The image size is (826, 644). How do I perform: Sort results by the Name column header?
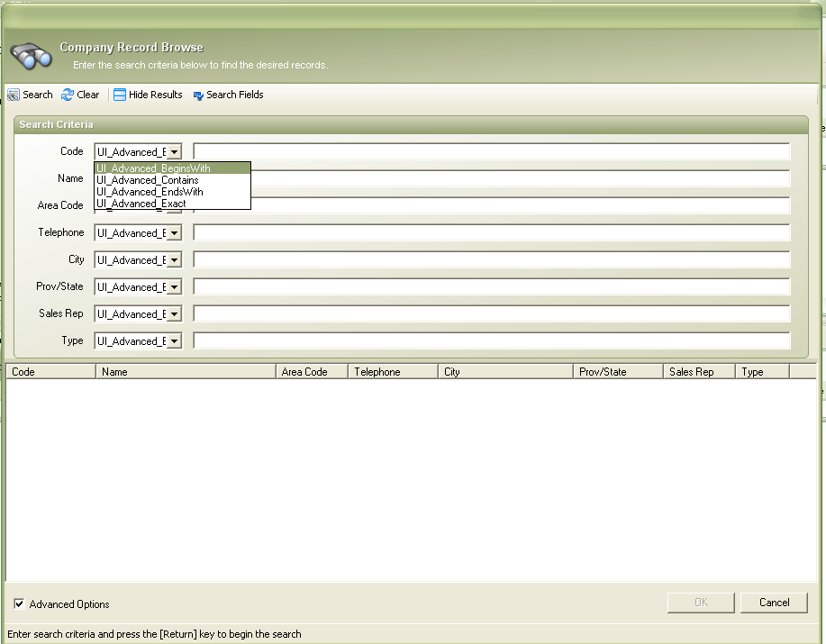tap(185, 371)
